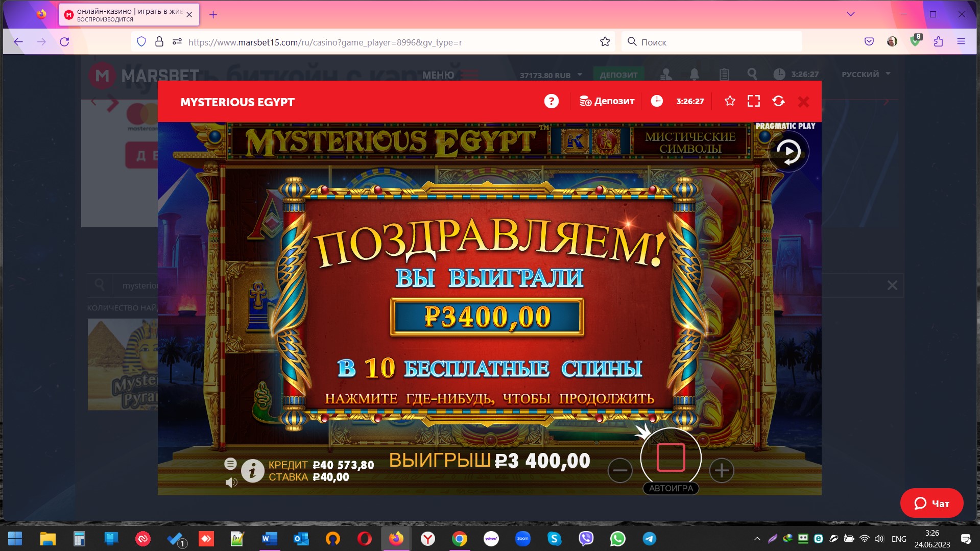This screenshot has width=980, height=551.
Task: Switch the ENG keyboard language indicator
Action: [x=899, y=539]
